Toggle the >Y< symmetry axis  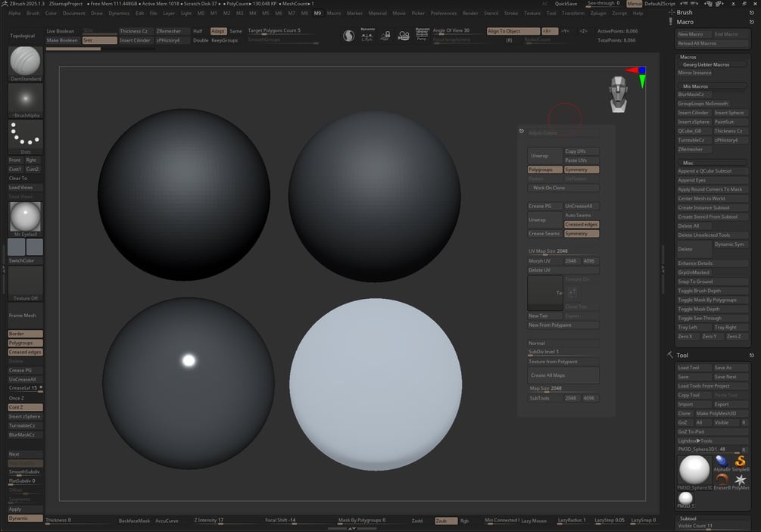[566, 31]
